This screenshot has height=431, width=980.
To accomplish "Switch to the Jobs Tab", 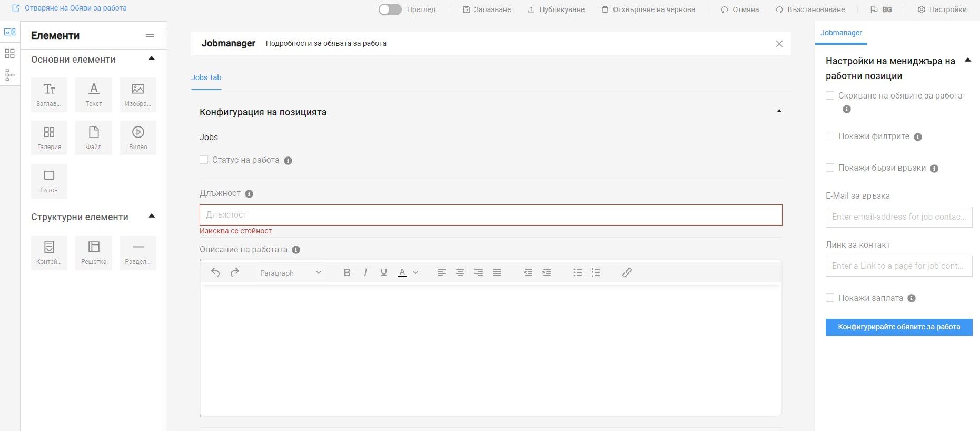I will click(206, 77).
